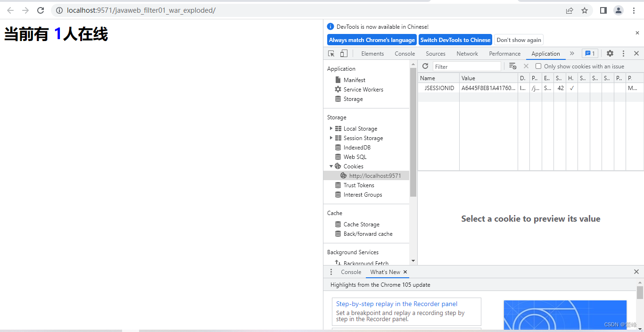Open the browser side panel
Image resolution: width=644 pixels, height=332 pixels.
coord(603,10)
